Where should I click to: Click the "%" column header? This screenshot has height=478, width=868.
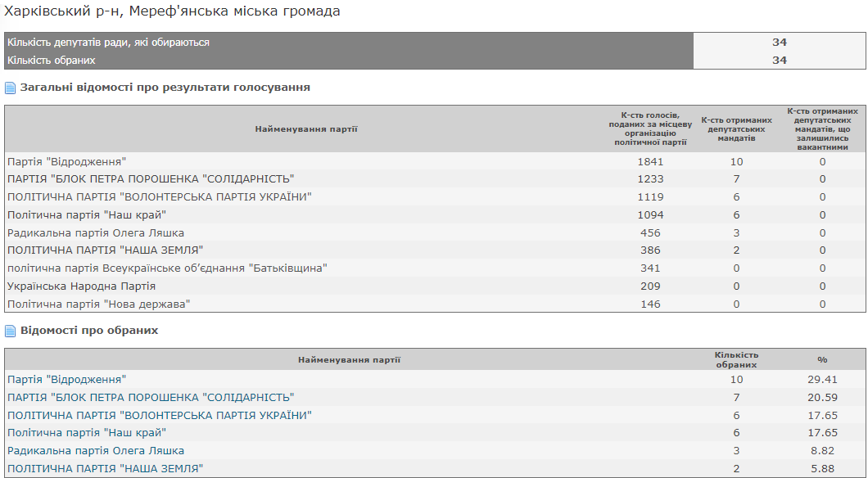tap(822, 359)
